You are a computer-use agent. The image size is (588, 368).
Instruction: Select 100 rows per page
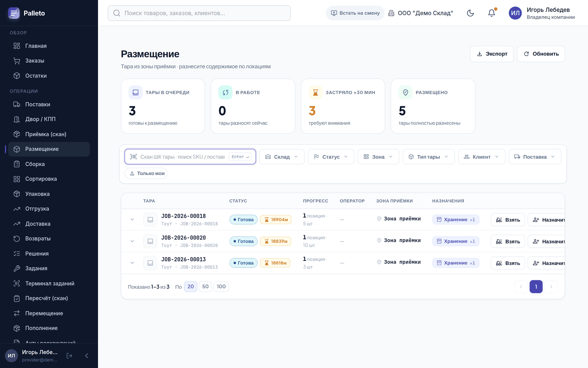pyautogui.click(x=221, y=286)
